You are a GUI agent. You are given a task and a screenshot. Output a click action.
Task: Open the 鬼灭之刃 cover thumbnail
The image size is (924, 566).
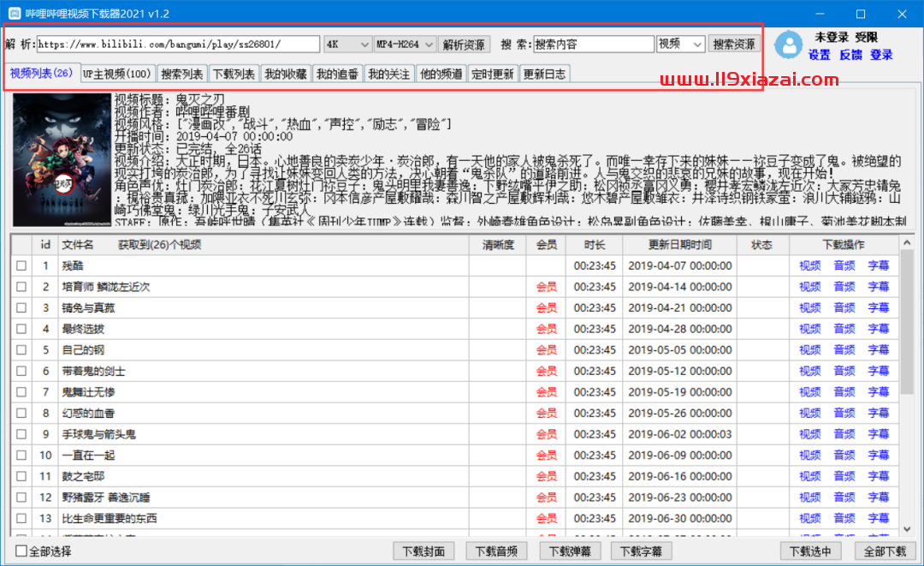[62, 159]
